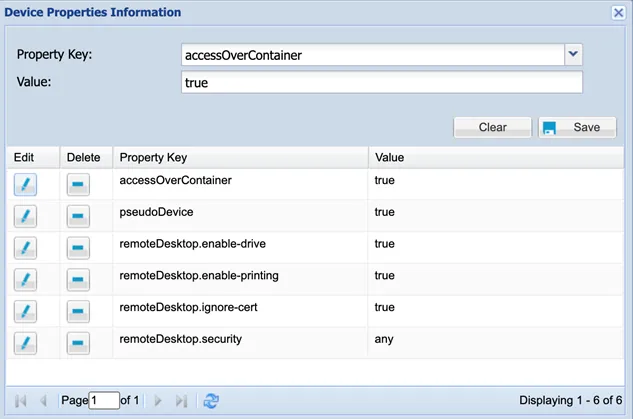Save the property

pos(577,128)
